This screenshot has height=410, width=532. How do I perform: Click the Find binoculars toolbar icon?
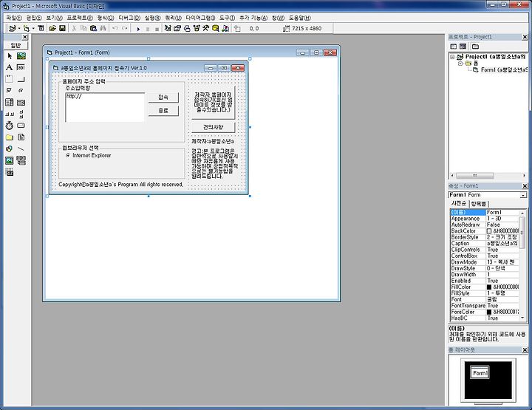coord(103,29)
